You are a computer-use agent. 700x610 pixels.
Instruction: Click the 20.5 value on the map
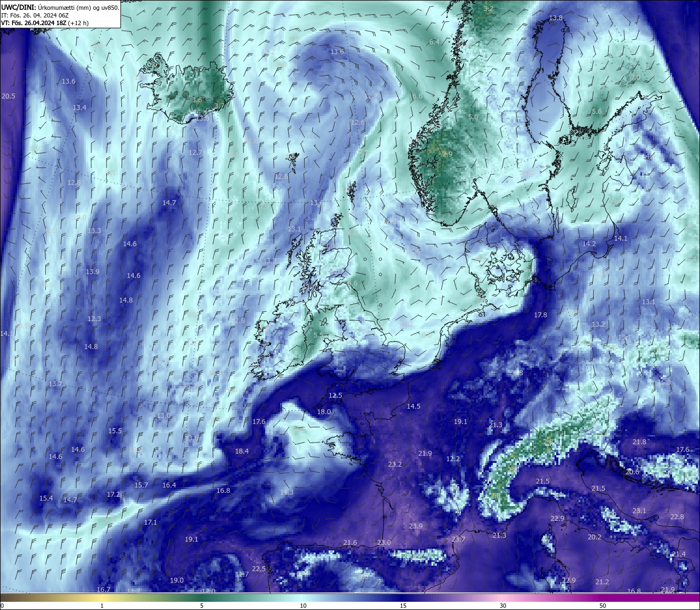[x=8, y=96]
